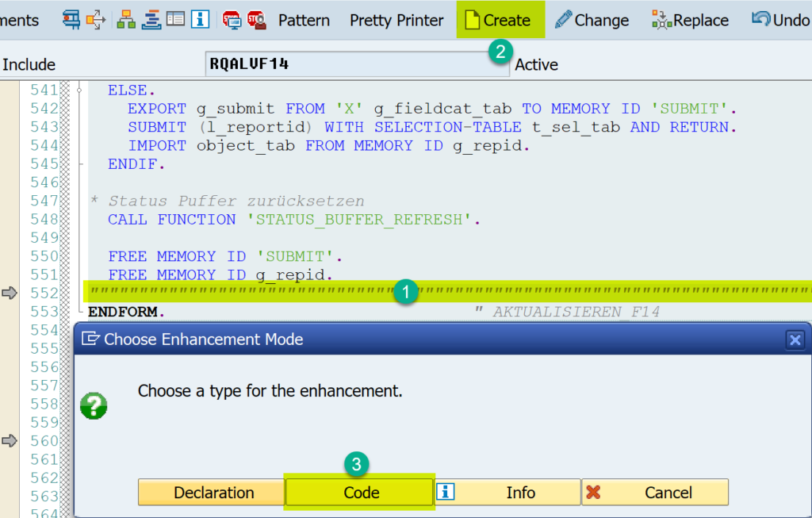Screen dimensions: 812x518
Task: Open the Pattern menu item
Action: click(x=304, y=20)
